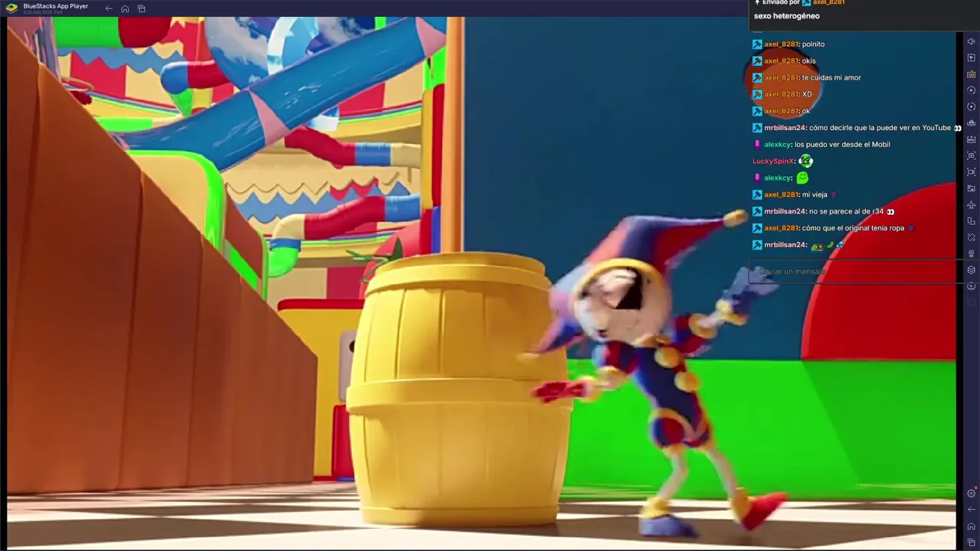The height and width of the screenshot is (551, 980).
Task: Click 'BlueStacks App Player' title text
Action: [x=56, y=6]
